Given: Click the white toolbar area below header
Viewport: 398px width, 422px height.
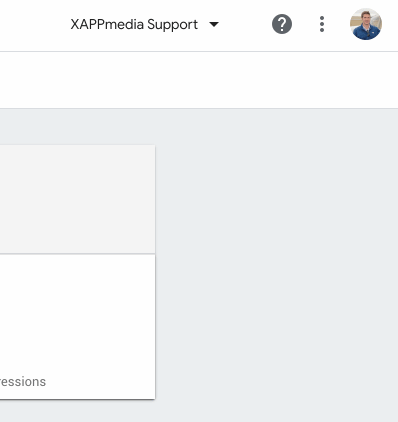Looking at the screenshot, I should pyautogui.click(x=199, y=80).
